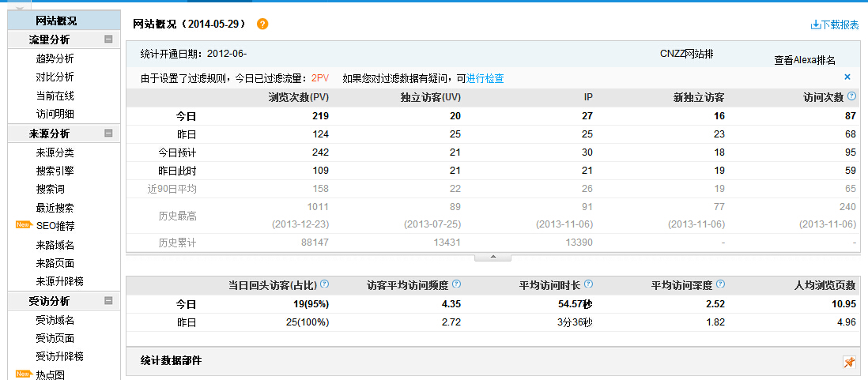Viewport: 868px width, 380px height.
Task: Pin the 统计数据部件 panel with pushpin icon
Action: point(849,362)
